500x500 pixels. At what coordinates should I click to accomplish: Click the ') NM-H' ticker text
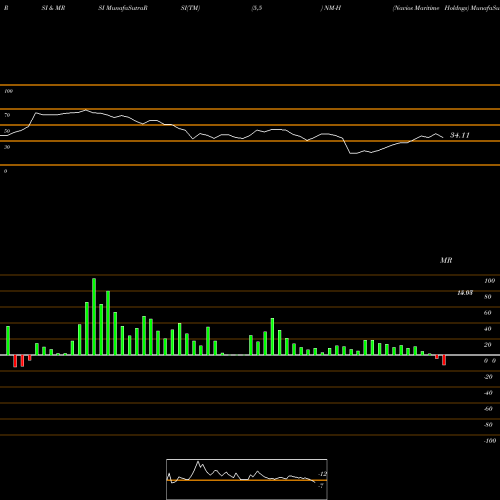[x=331, y=8]
